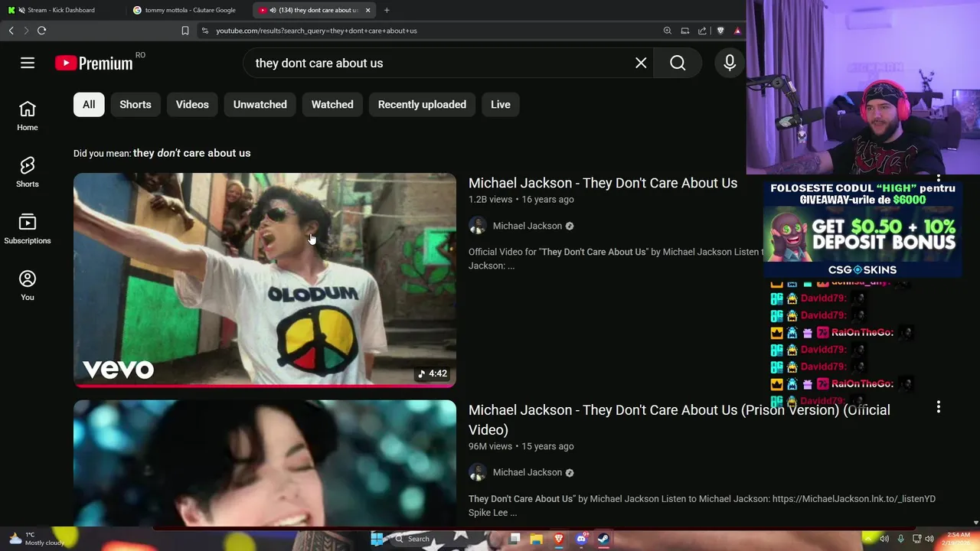The image size is (980, 551).
Task: Open a new browser tab
Action: 387,10
